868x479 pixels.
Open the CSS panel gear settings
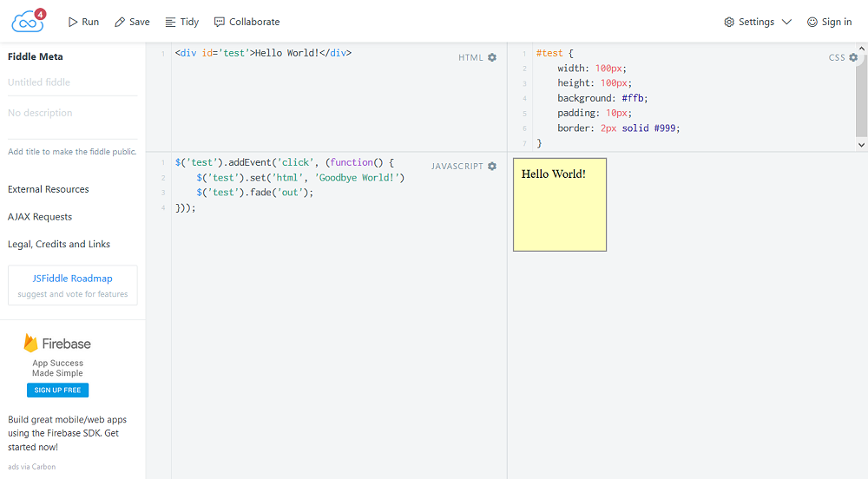[x=853, y=57]
